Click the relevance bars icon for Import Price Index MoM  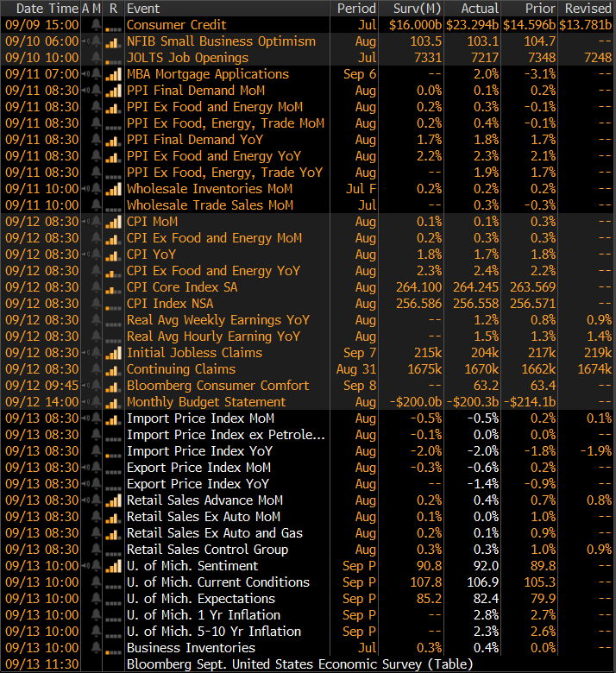(x=113, y=418)
